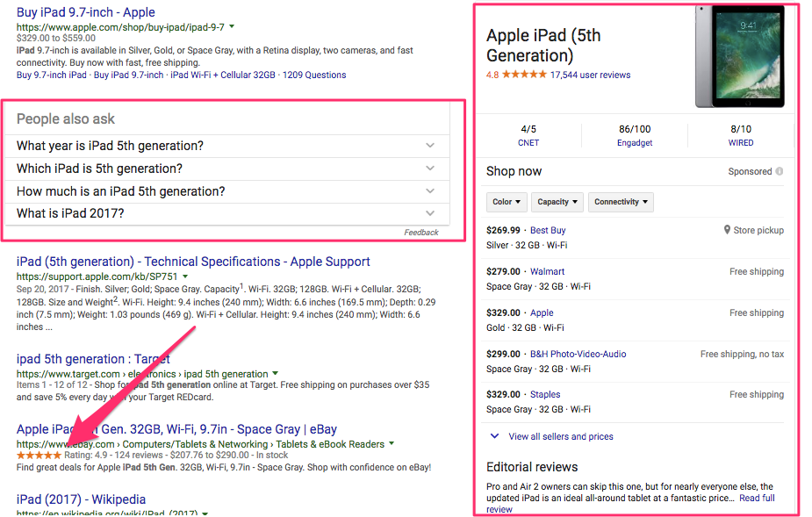Open the eBay Apple iPad Space Gray result
812x517 pixels.
[176, 429]
